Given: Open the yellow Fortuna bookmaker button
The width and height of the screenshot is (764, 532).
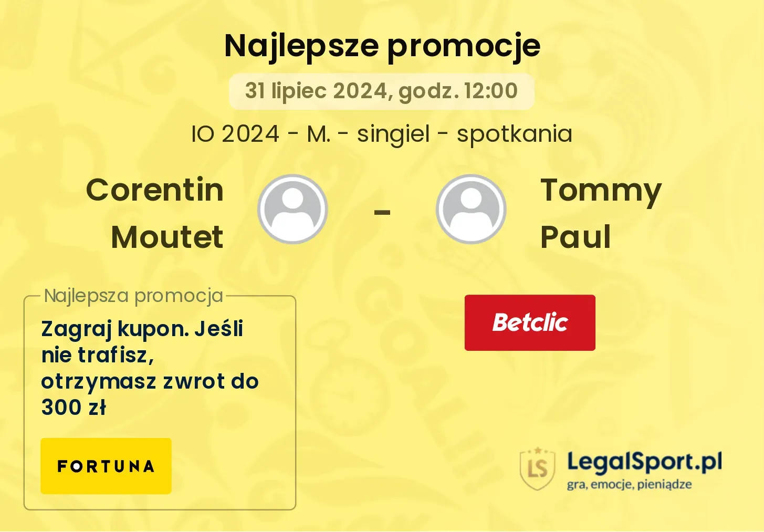Looking at the screenshot, I should click(x=106, y=466).
